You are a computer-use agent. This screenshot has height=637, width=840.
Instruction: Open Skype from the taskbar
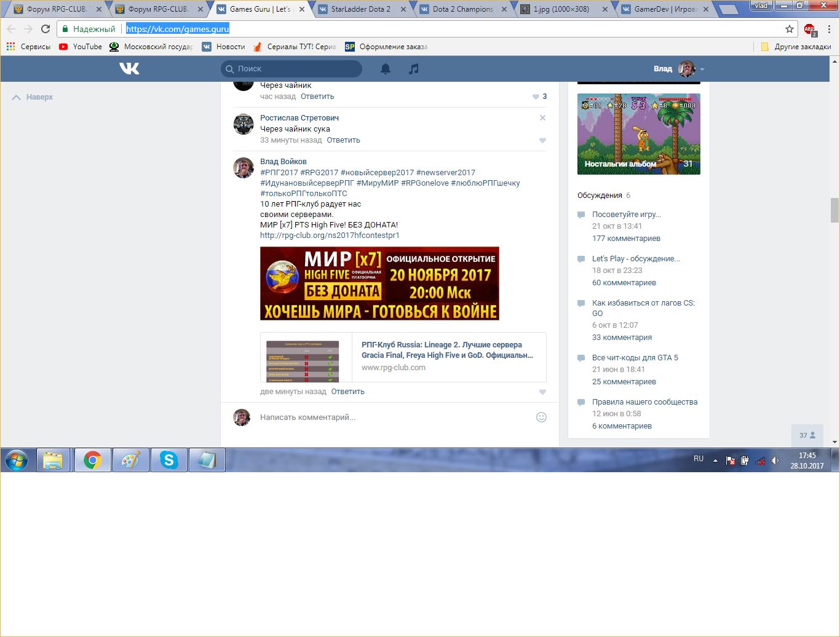[x=169, y=460]
